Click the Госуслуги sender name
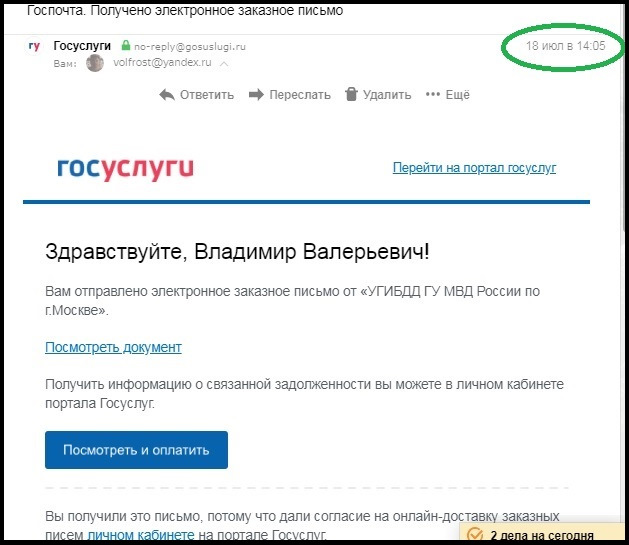The image size is (629, 545). pos(82,46)
